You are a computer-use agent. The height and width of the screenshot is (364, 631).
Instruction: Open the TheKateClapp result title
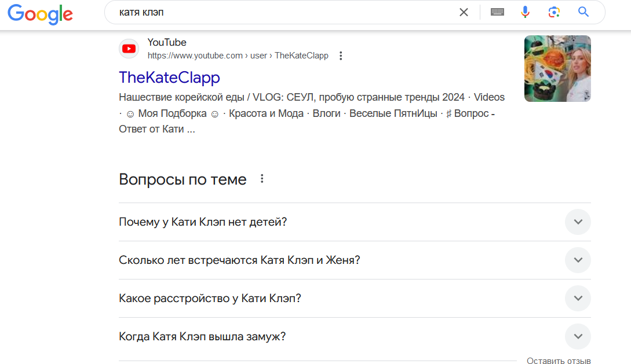point(169,77)
